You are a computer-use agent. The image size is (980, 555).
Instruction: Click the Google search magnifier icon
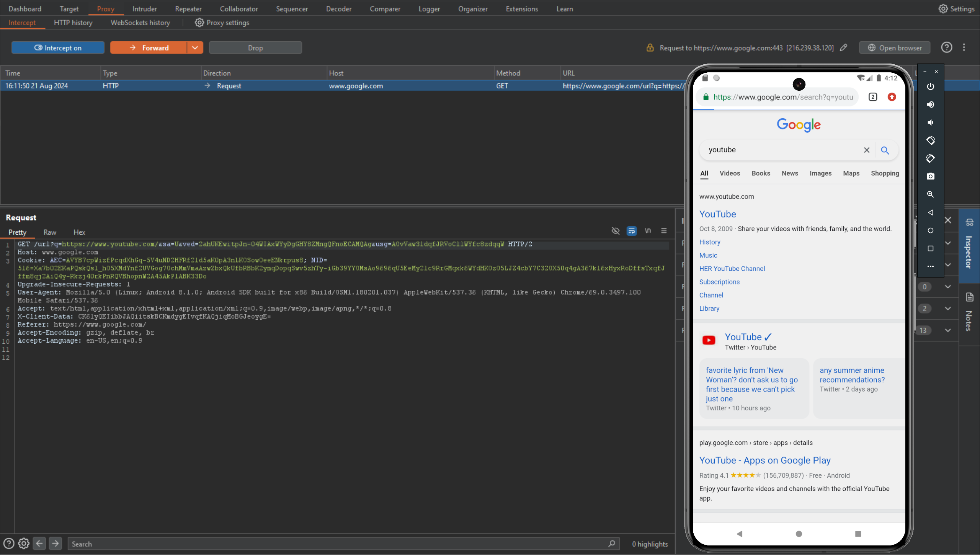click(885, 150)
